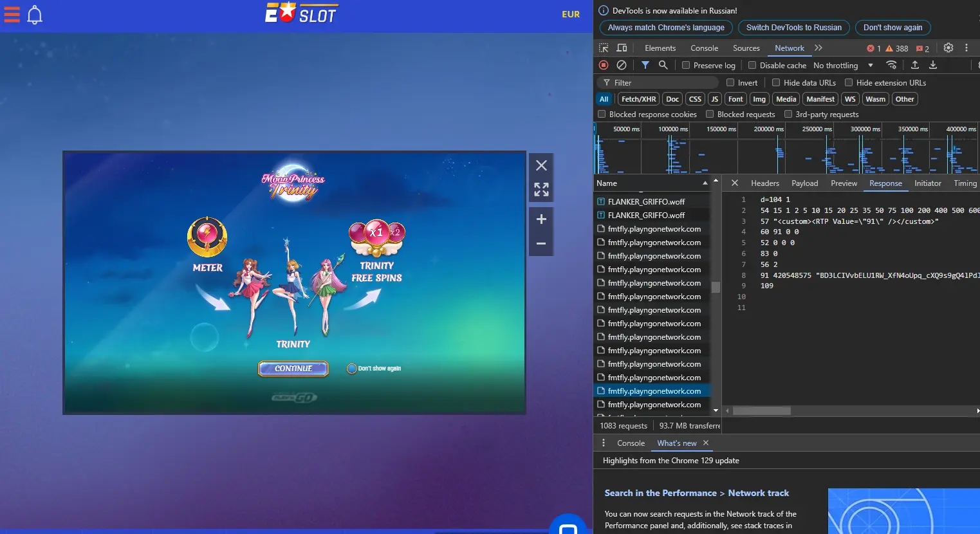Close the What's new drawer tab
980x534 pixels.
point(706,443)
